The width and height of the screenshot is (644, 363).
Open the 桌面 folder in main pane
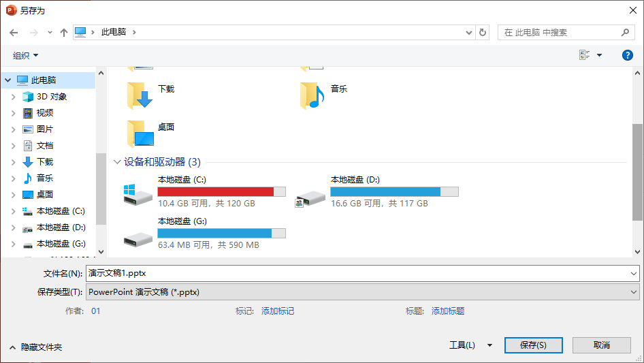141,133
